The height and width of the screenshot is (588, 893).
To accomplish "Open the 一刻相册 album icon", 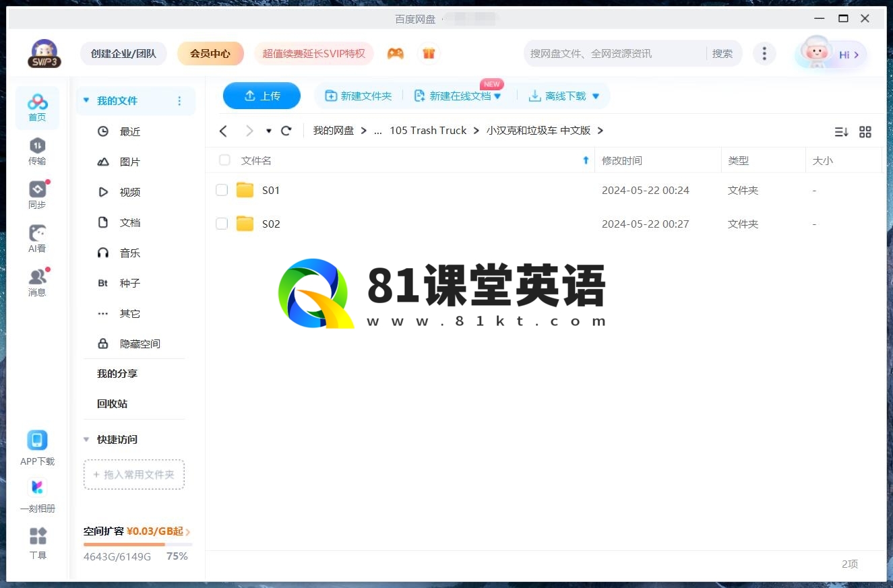I will 37,496.
